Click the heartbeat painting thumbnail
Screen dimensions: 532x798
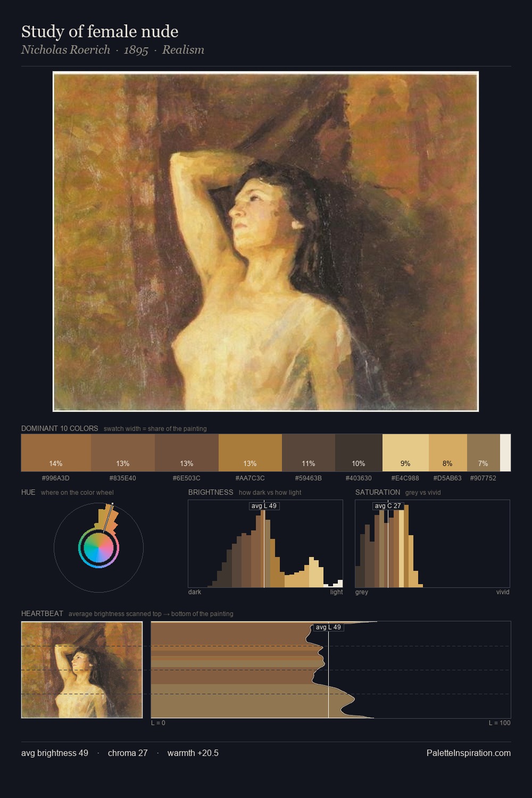click(82, 670)
